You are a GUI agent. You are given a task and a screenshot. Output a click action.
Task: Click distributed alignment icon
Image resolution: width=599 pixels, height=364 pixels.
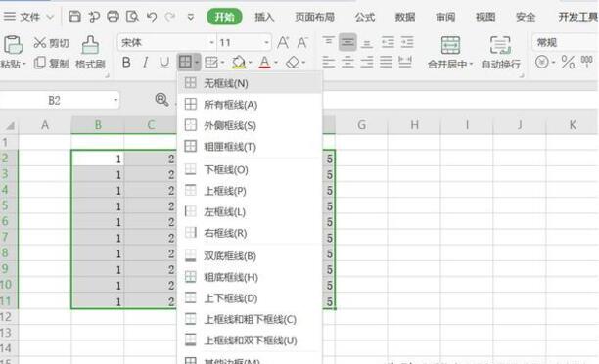click(x=405, y=62)
